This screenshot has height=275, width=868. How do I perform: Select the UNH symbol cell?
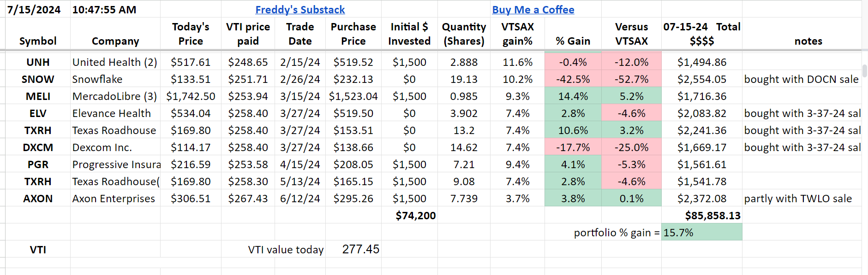[38, 62]
